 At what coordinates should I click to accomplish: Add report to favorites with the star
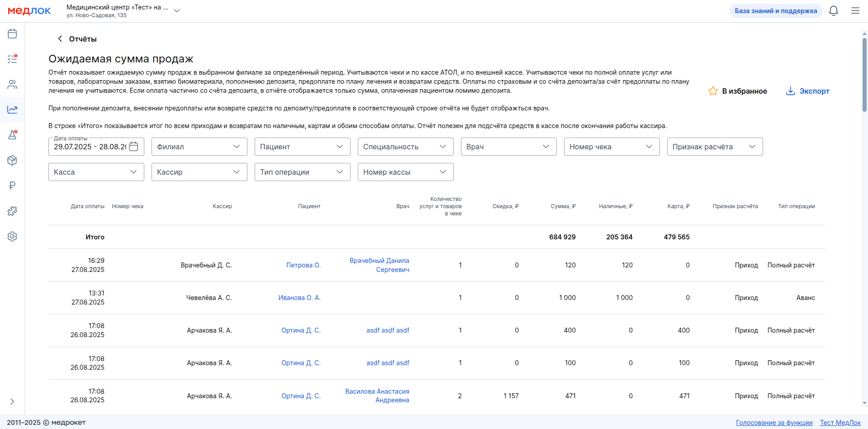pos(737,91)
